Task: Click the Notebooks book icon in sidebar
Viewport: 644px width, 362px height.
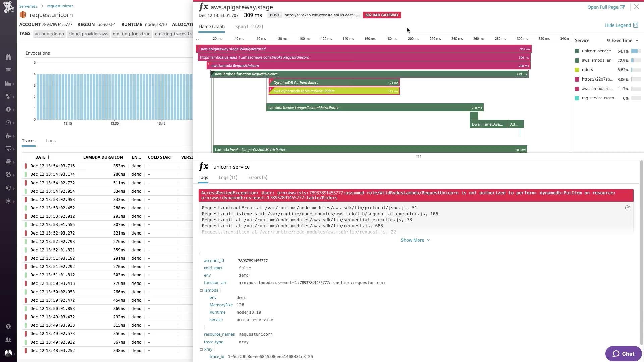Action: pyautogui.click(x=8, y=162)
